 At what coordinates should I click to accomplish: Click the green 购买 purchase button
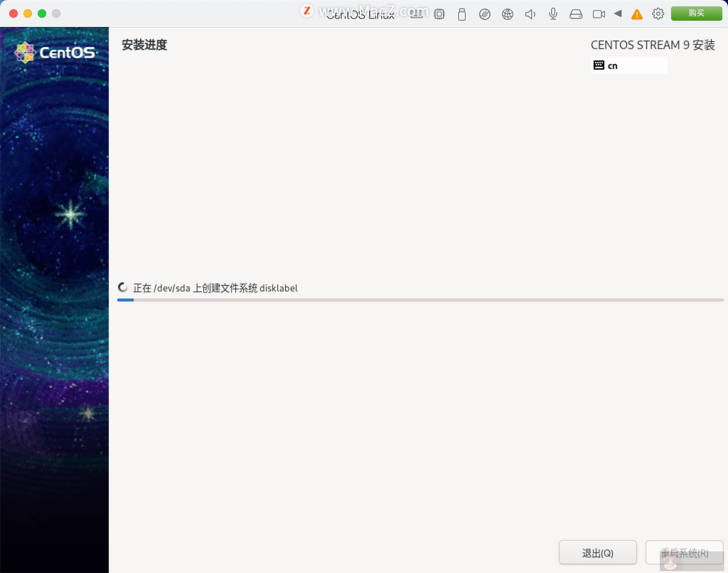pos(696,13)
